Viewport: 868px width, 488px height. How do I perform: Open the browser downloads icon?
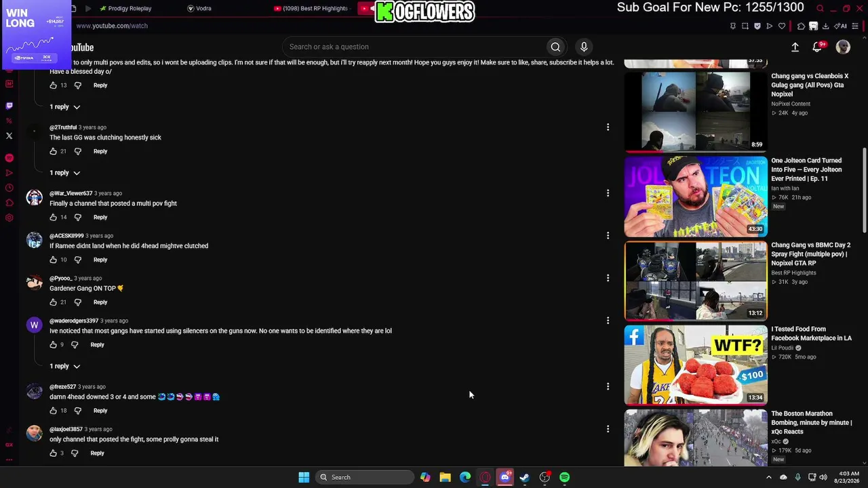tap(825, 26)
